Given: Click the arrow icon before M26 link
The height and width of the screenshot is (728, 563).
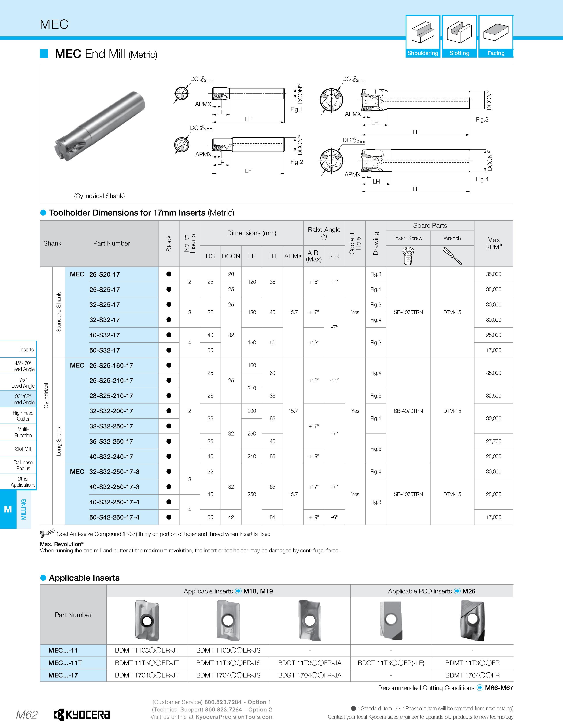Looking at the screenshot, I should click(x=457, y=591).
